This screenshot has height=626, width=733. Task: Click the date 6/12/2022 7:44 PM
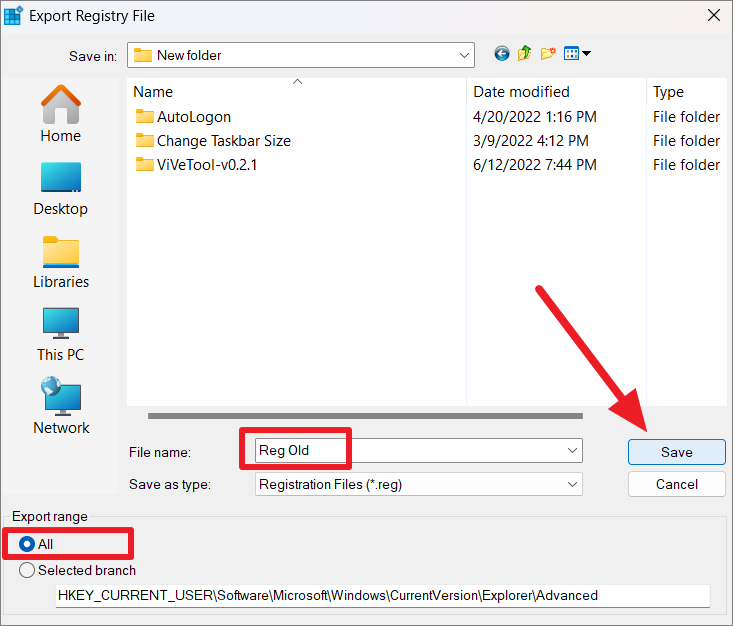point(534,165)
